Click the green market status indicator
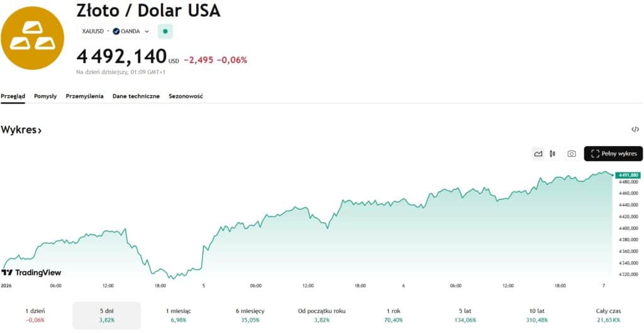 tap(165, 31)
